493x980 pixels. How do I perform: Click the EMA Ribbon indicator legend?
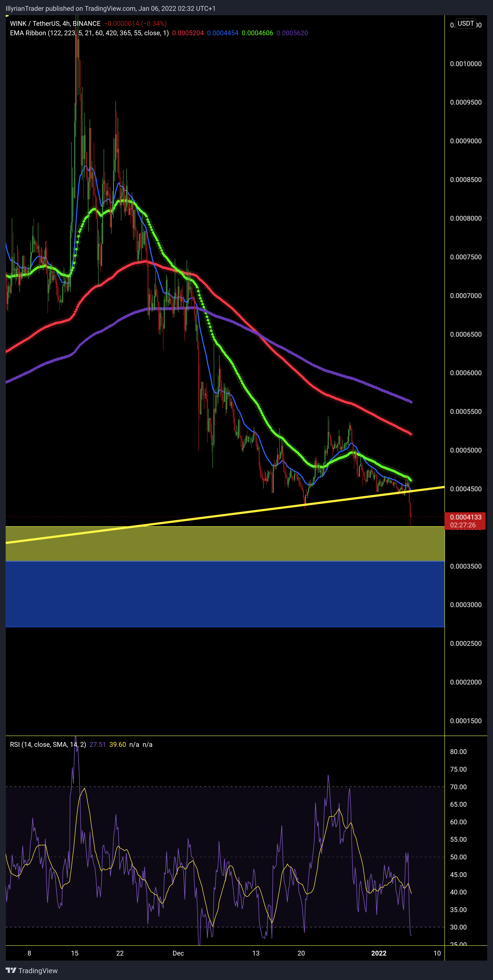(x=89, y=33)
